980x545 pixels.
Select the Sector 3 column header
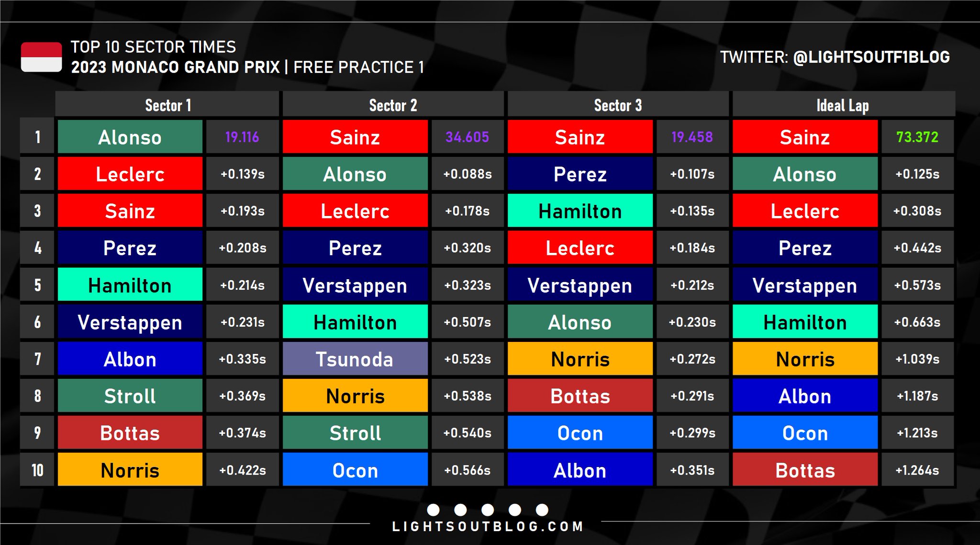point(618,104)
